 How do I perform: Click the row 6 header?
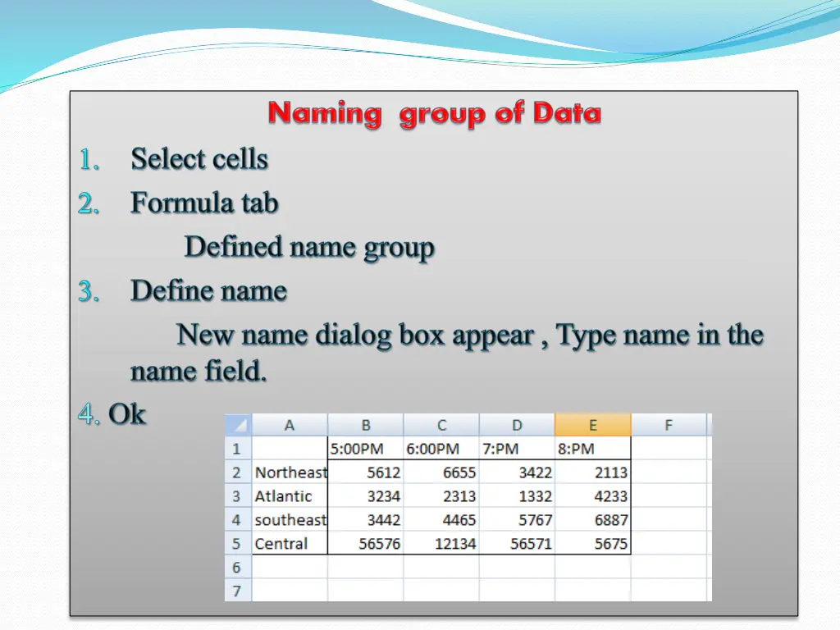pyautogui.click(x=237, y=568)
